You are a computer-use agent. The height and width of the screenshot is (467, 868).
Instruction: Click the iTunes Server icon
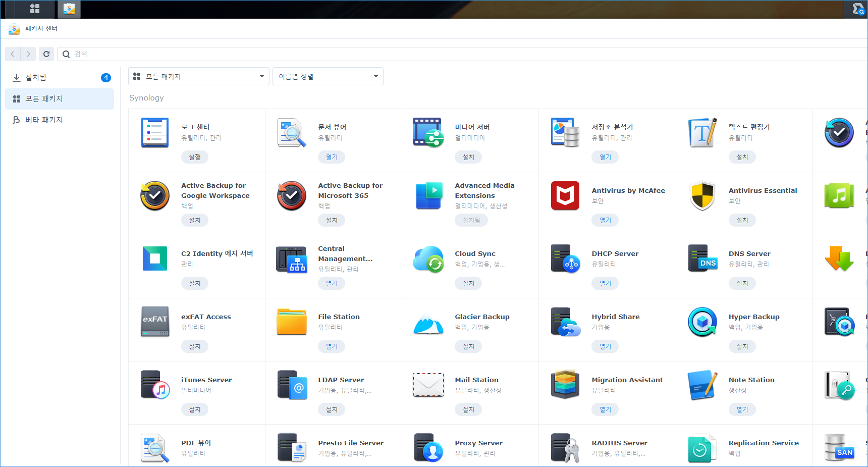pyautogui.click(x=155, y=385)
